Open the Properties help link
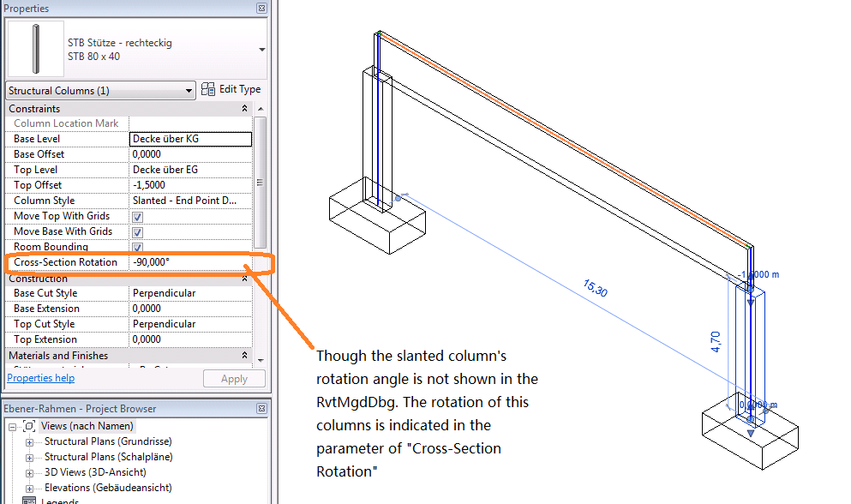 pyautogui.click(x=40, y=377)
